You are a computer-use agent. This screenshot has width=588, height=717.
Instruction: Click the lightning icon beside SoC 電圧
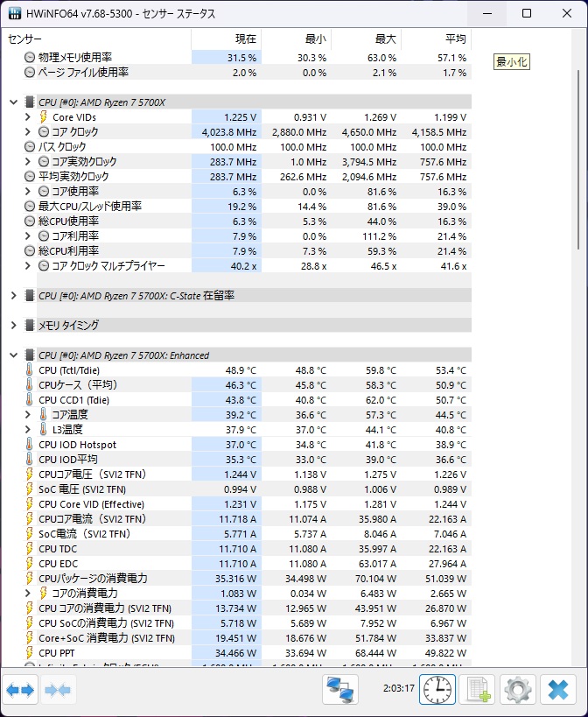click(x=29, y=489)
